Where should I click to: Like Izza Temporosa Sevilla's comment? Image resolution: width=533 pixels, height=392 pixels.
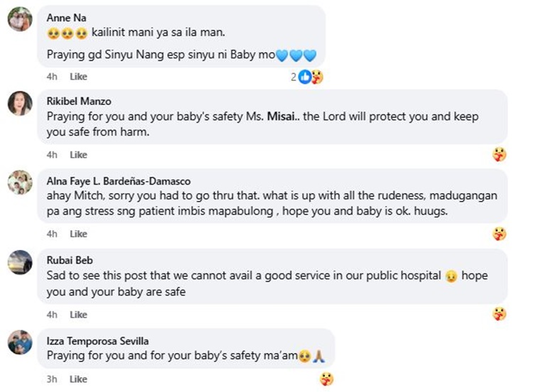point(78,379)
